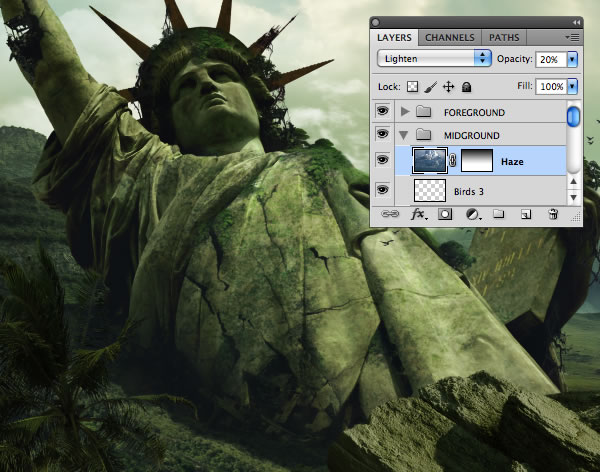The width and height of the screenshot is (600, 472).
Task: Click the Fill value field
Action: tap(551, 87)
